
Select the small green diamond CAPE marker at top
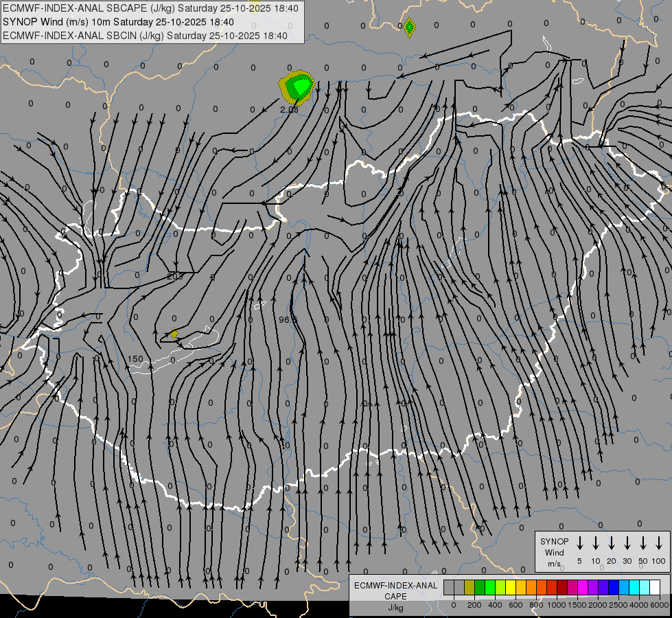(x=409, y=27)
